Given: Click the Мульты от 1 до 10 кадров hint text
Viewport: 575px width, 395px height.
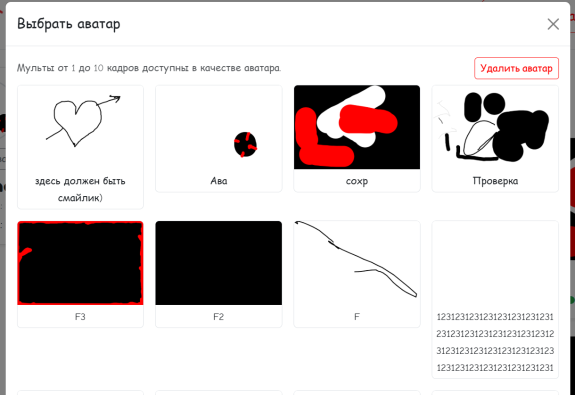Looking at the screenshot, I should [x=149, y=68].
